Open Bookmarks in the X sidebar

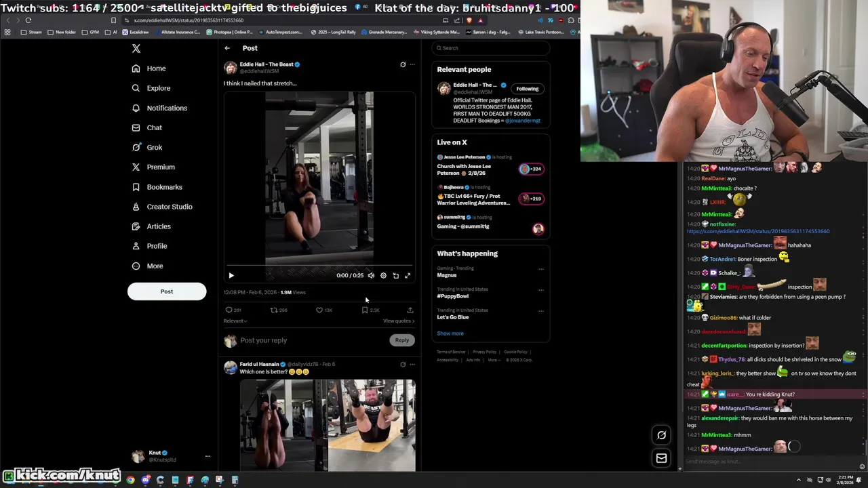[157, 187]
